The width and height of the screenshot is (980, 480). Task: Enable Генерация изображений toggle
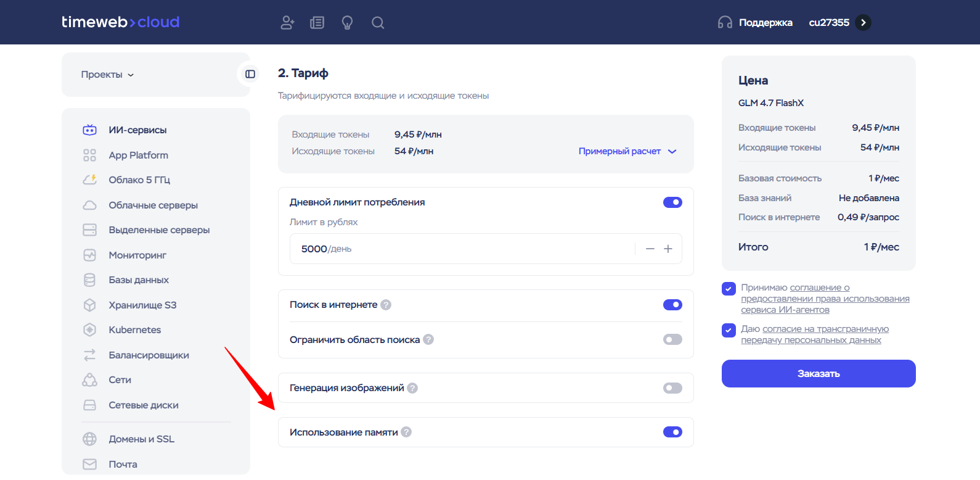[x=672, y=388]
